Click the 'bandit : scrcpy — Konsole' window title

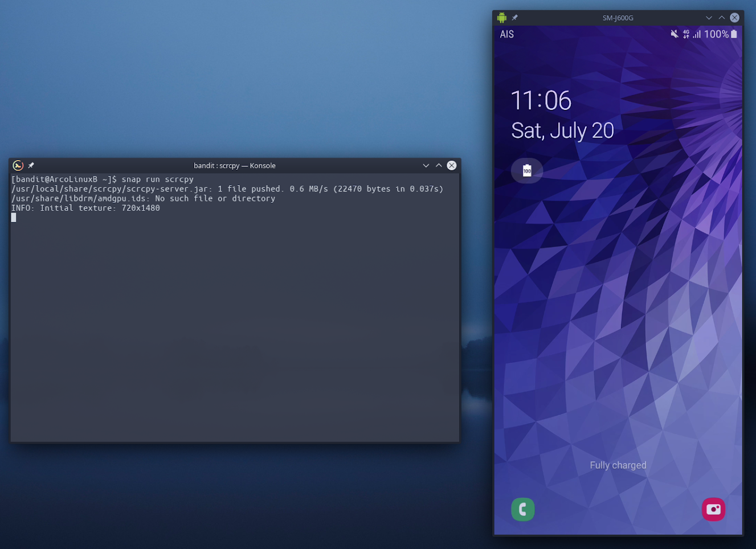coord(235,166)
